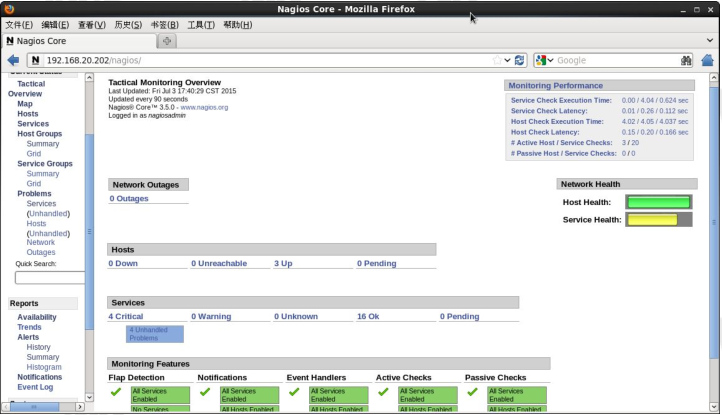Open the Problems sidebar link
The height and width of the screenshot is (415, 722).
tap(35, 194)
